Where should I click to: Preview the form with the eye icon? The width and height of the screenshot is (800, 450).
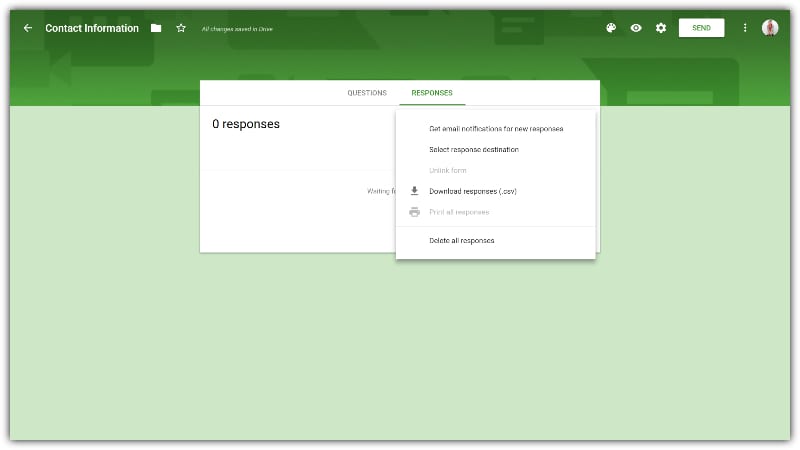tap(636, 28)
